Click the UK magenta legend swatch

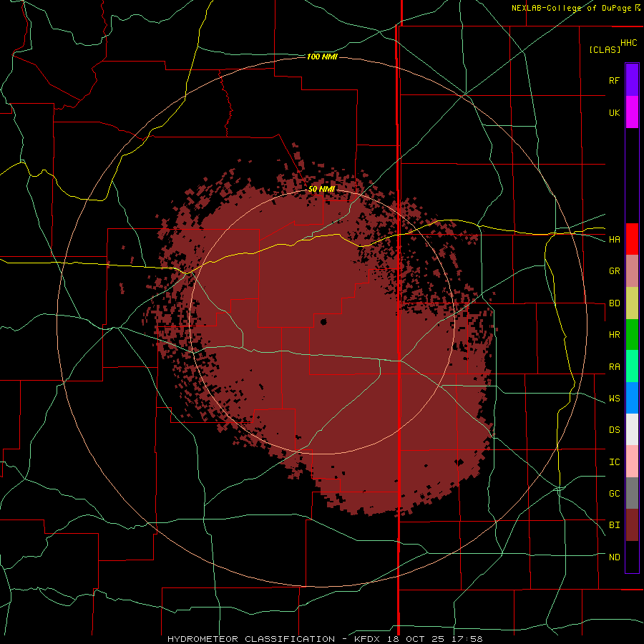pos(632,112)
